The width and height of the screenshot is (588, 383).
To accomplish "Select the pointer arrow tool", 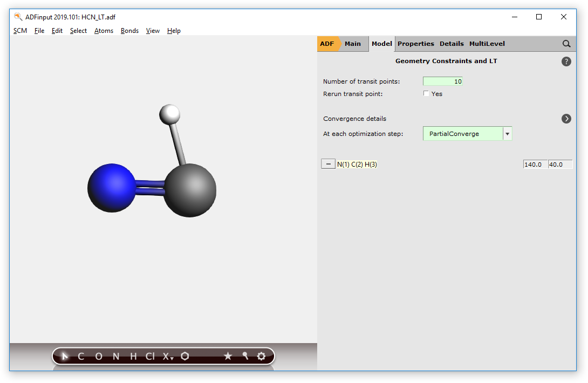I will [65, 356].
